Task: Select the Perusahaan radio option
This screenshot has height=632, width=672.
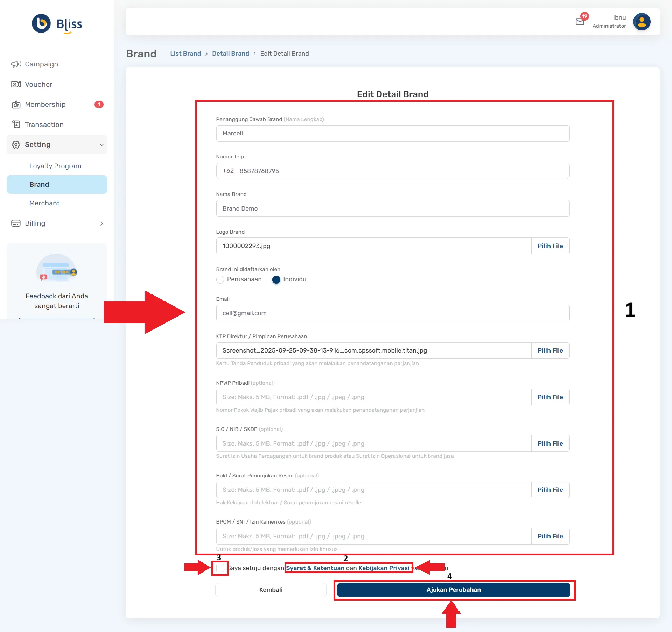Action: click(x=220, y=279)
